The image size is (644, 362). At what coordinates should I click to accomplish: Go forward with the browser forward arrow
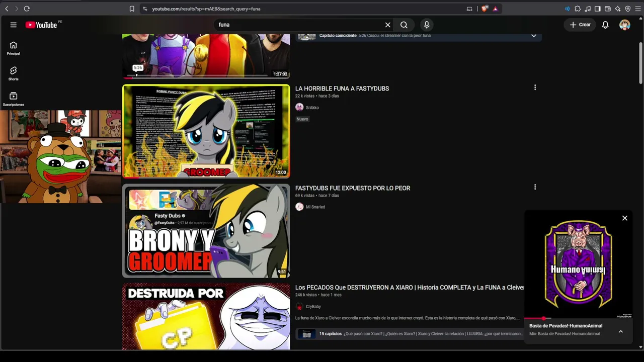point(16,9)
